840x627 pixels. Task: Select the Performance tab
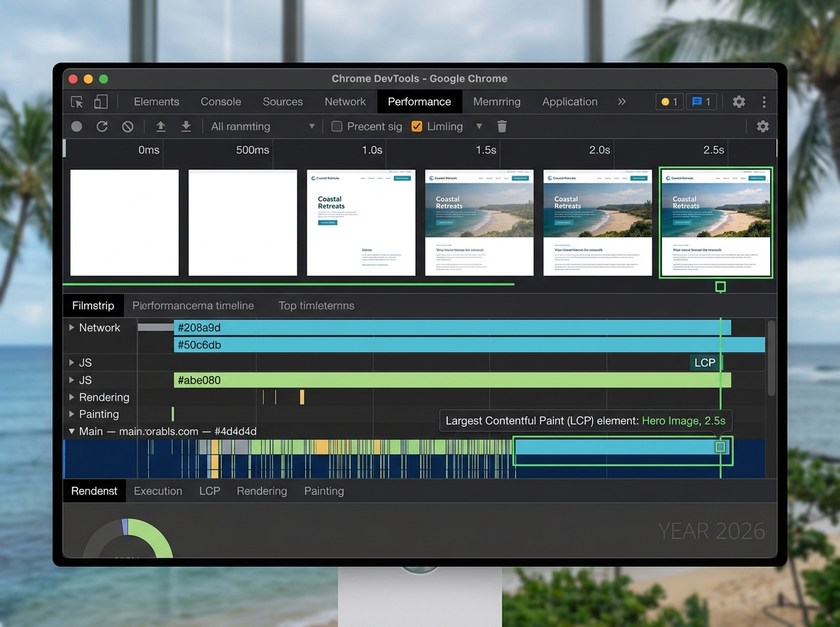point(419,102)
